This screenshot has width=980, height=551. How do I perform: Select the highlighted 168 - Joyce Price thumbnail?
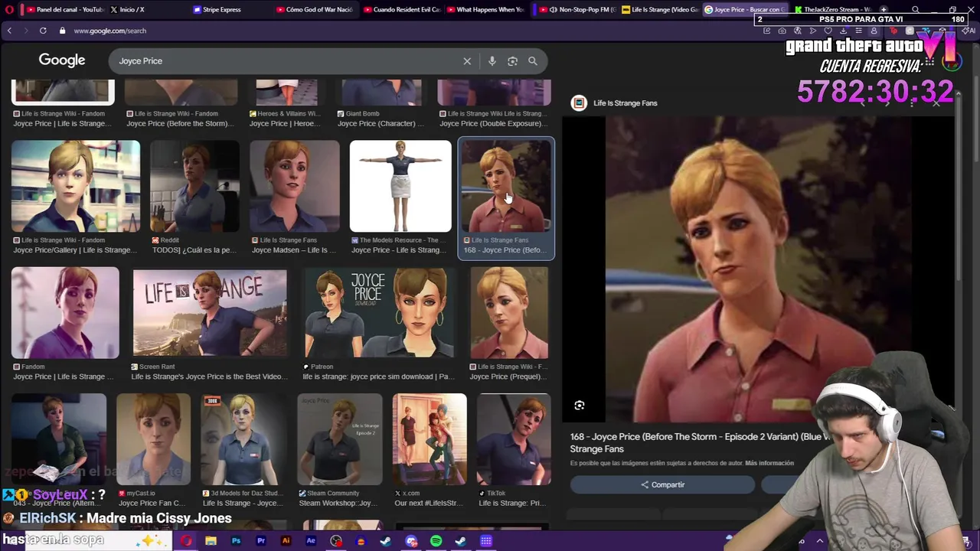(x=506, y=186)
